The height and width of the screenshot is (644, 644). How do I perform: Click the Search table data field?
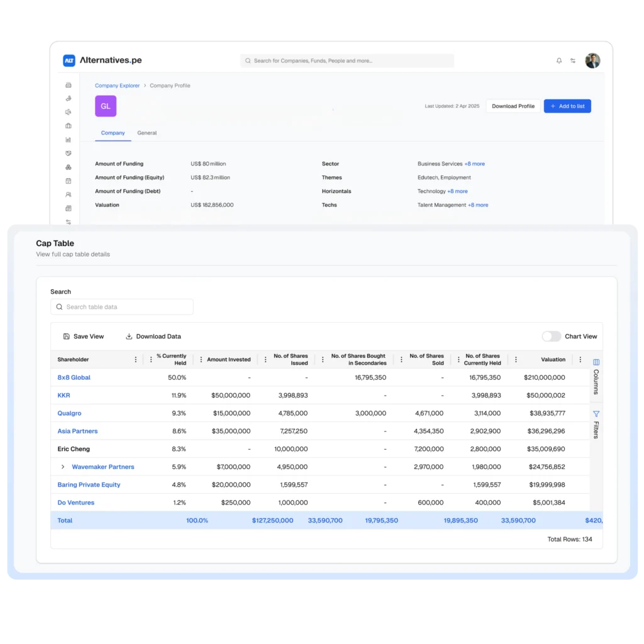(122, 307)
